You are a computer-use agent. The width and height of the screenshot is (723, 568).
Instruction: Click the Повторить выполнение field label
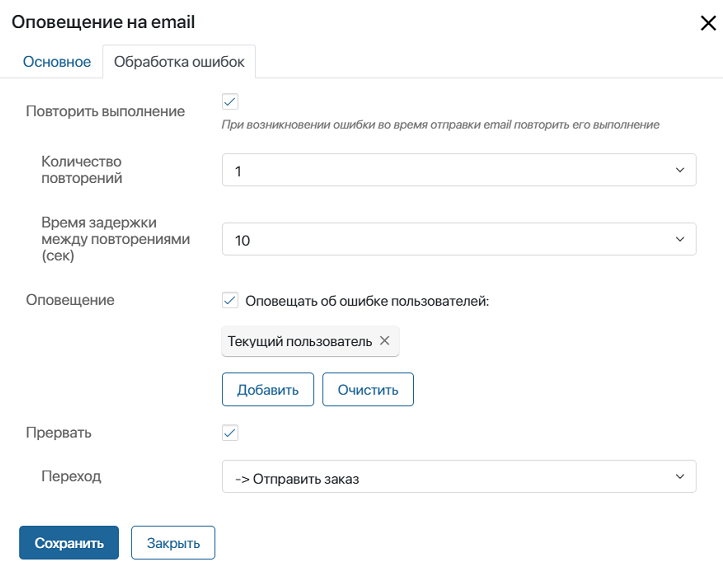click(x=105, y=111)
